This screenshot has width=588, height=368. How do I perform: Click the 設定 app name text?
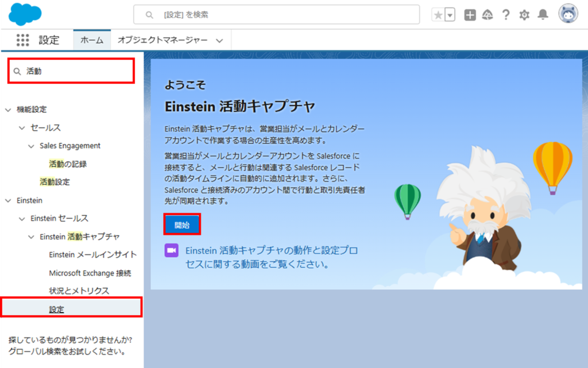pos(49,40)
